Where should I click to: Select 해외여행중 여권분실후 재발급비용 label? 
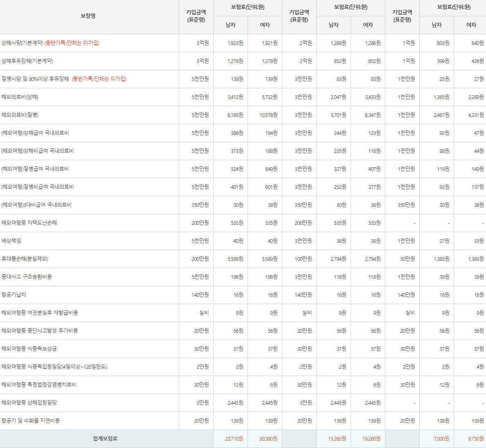[40, 313]
